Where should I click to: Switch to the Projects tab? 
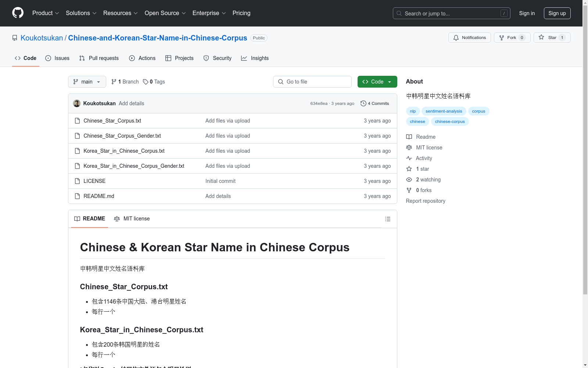click(179, 58)
